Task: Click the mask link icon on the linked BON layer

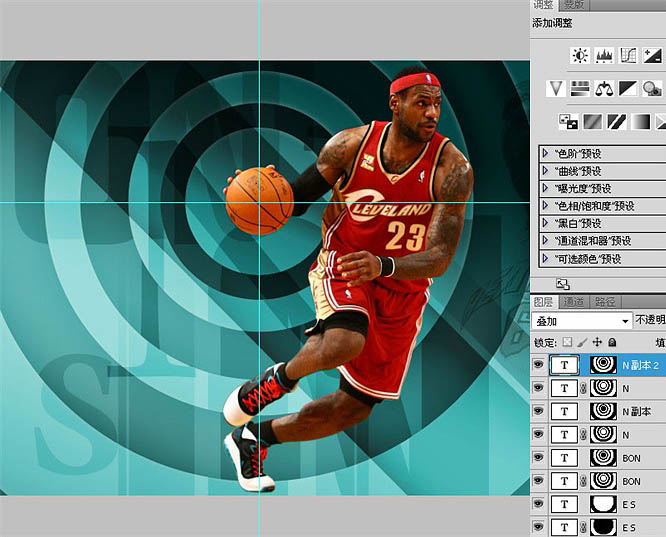Action: (584, 481)
